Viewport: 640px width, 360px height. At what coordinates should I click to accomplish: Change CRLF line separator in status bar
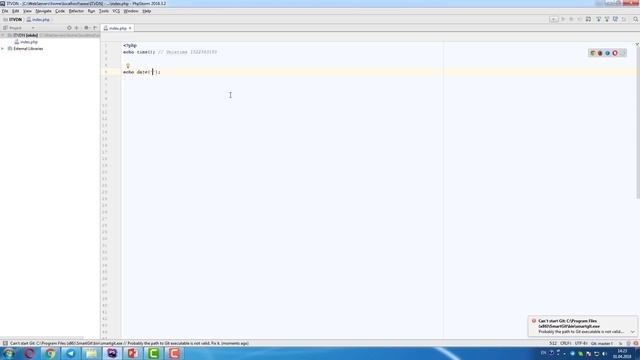point(566,343)
